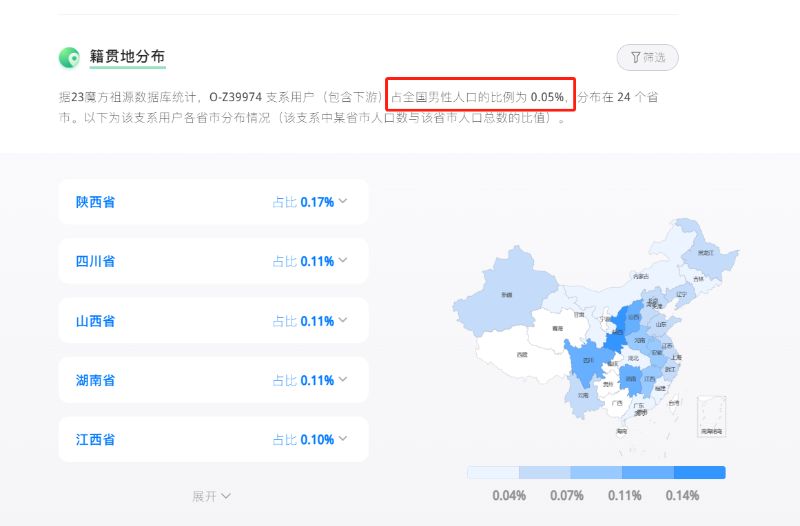Image resolution: width=800 pixels, height=526 pixels.
Task: Expand the 山西省 chevron arrow
Action: click(x=343, y=321)
